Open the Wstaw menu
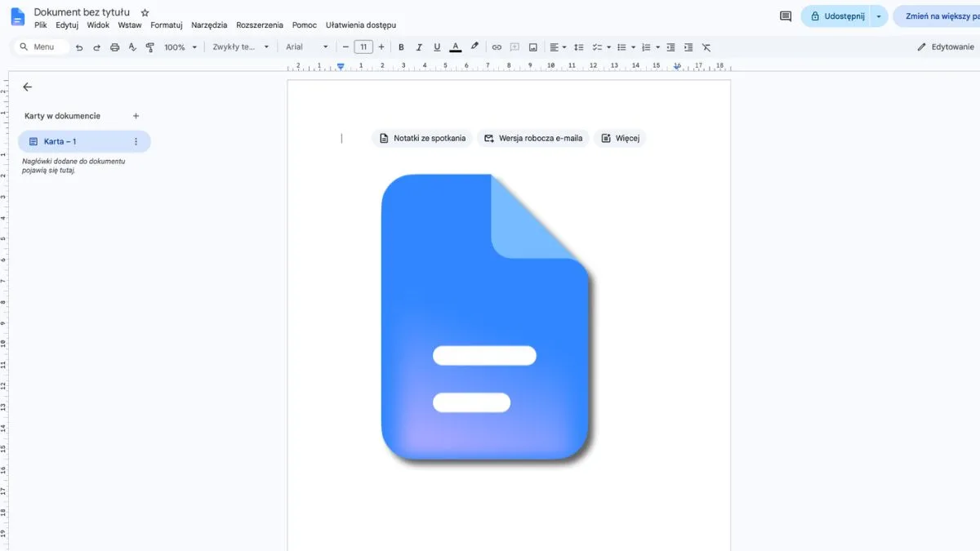This screenshot has width=980, height=551. point(130,25)
